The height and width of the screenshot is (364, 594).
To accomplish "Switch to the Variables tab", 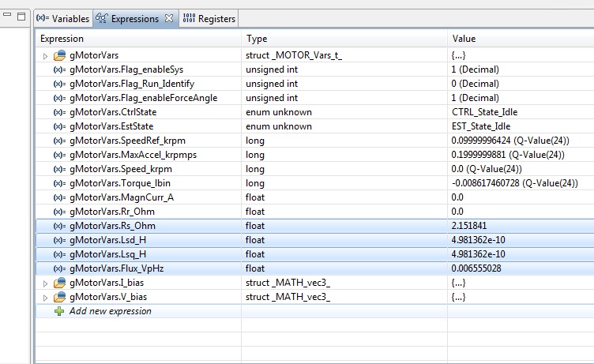I will coord(63,18).
